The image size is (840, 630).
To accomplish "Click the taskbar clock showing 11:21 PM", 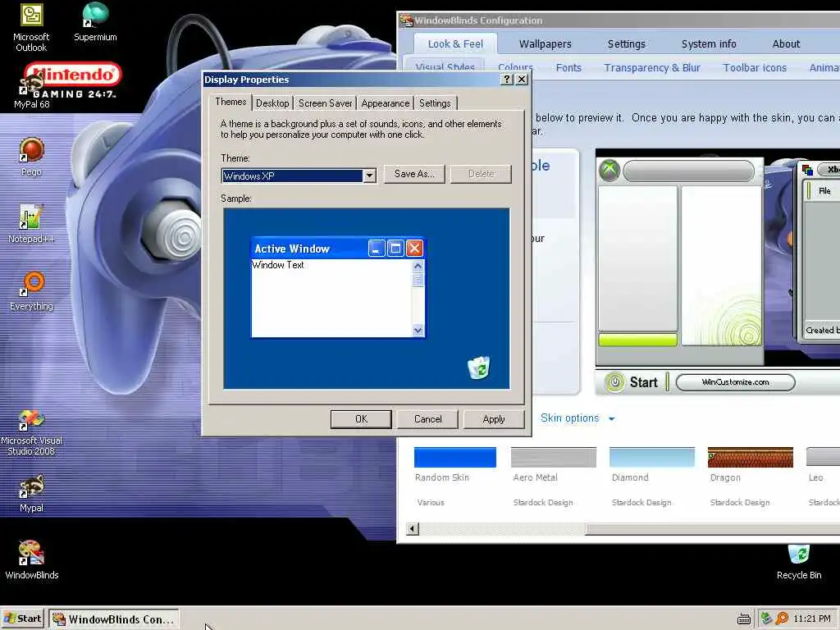I will pyautogui.click(x=811, y=619).
